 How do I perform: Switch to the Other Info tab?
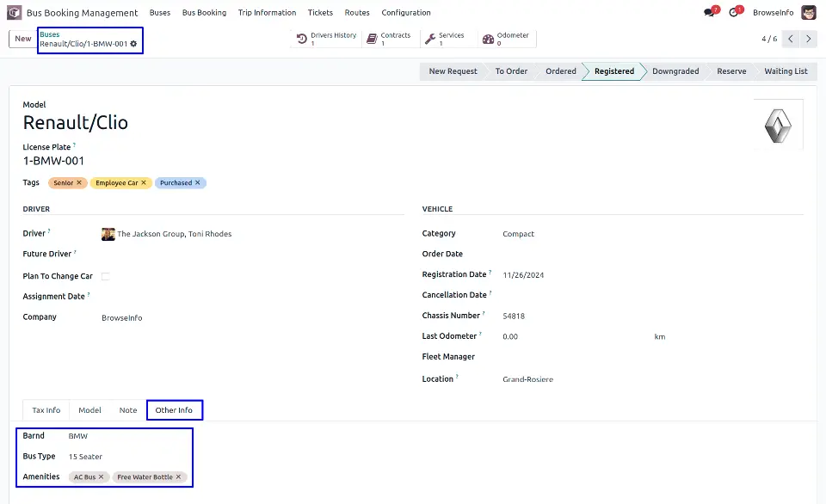[174, 410]
